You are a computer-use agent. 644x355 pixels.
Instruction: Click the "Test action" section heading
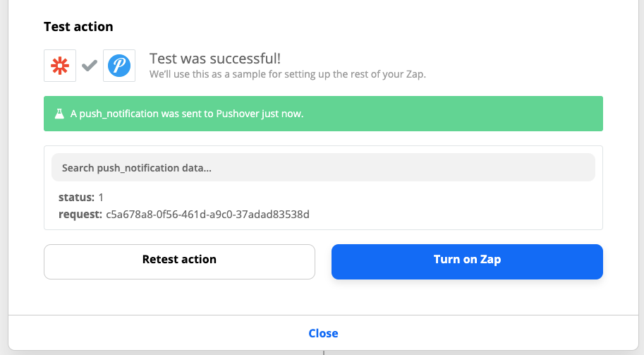tap(78, 27)
